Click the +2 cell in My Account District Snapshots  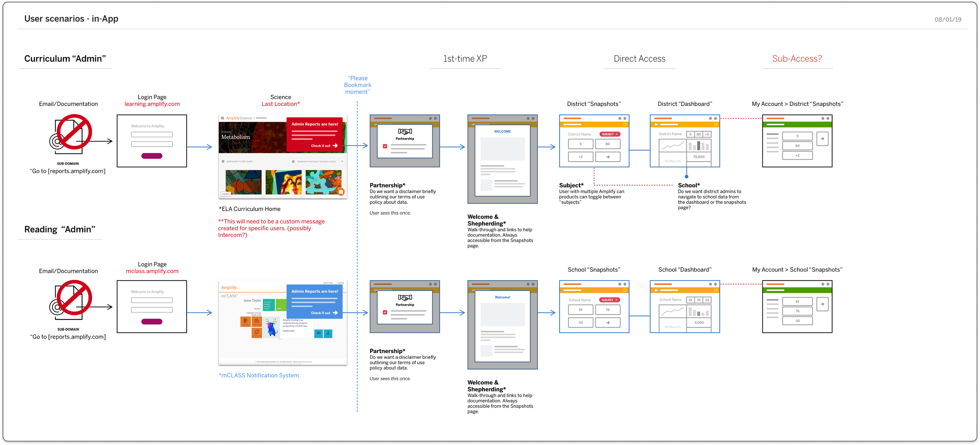[x=797, y=155]
